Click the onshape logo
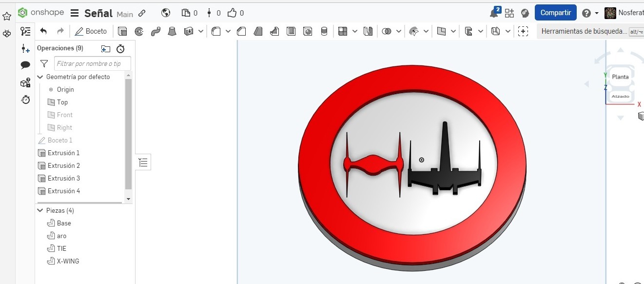Viewport: 644px width, 284px height. click(41, 13)
